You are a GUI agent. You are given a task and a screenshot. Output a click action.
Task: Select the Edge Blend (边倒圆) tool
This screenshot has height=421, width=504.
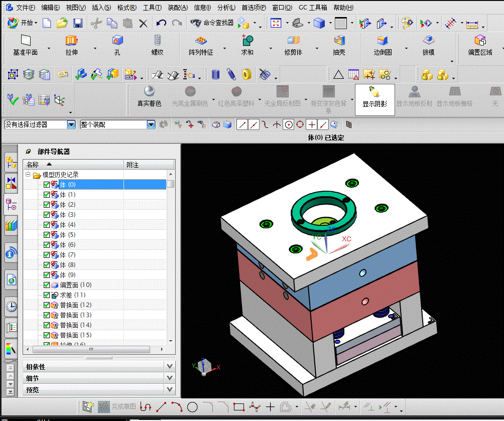tap(383, 45)
